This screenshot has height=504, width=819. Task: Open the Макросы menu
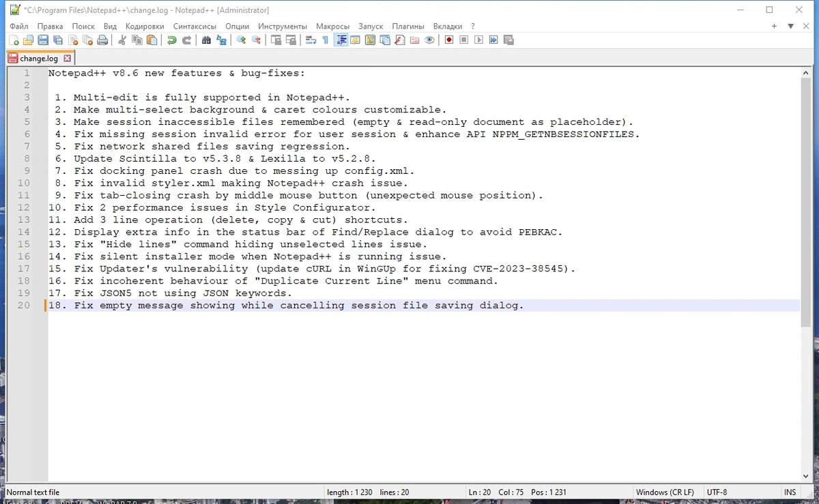333,26
